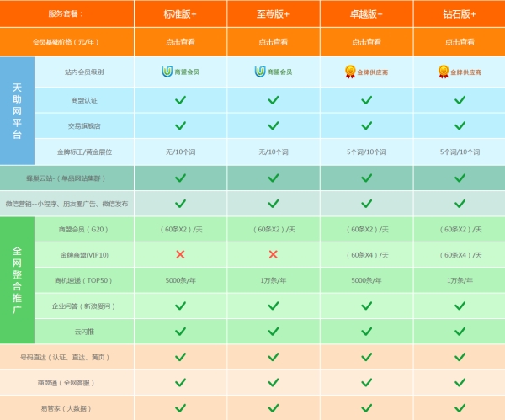Click 金牌供应商 medal icon in 钻石版+ column
The width and height of the screenshot is (505, 420).
pos(444,72)
